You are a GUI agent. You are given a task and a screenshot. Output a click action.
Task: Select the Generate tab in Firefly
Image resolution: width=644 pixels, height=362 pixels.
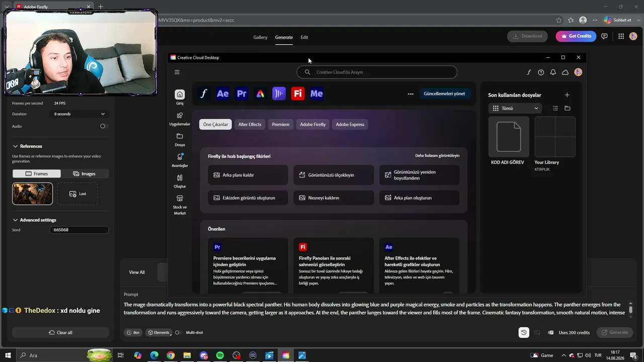tap(284, 37)
